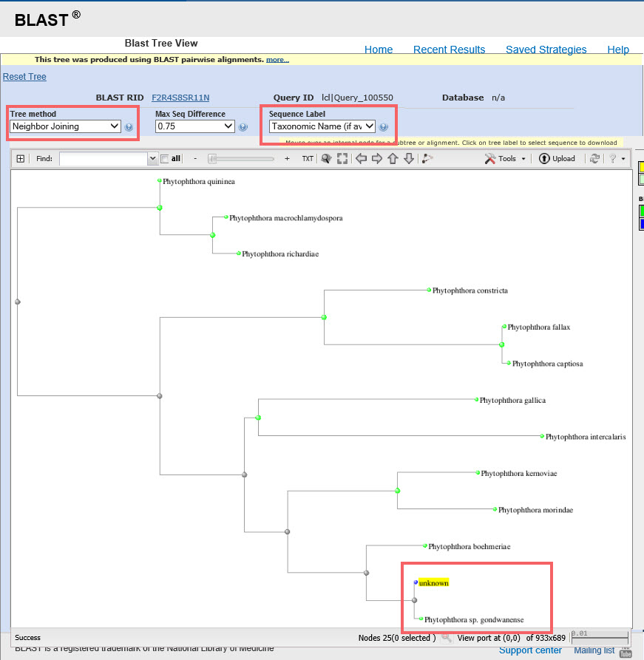Select Phytophthora kernoviae label
The image size is (644, 660).
(518, 473)
